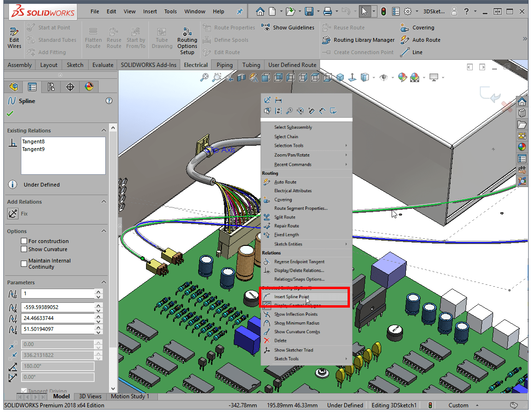Image resolution: width=532 pixels, height=413 pixels.
Task: Click Section View icon in view toolbar
Action: pos(241,78)
